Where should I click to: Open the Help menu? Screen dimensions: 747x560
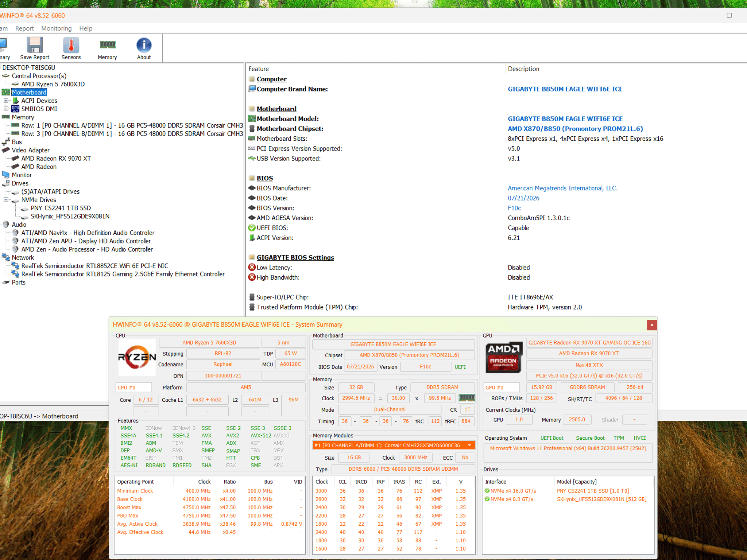point(86,28)
